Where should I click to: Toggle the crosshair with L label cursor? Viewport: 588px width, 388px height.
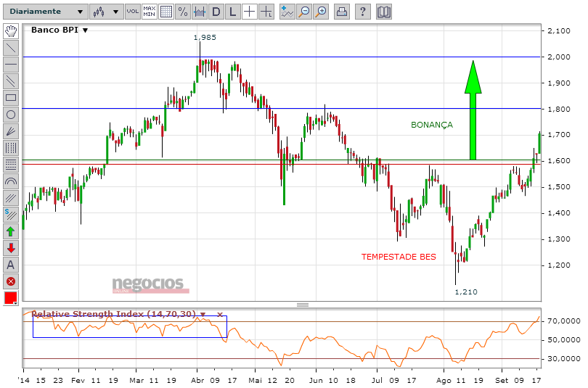(x=266, y=12)
